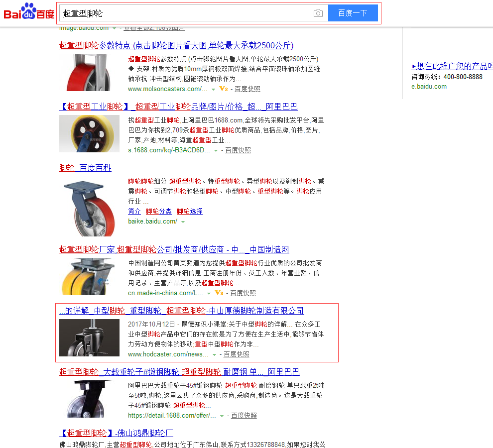Click the V3 badge beside molsoncasters.com

pos(224,89)
